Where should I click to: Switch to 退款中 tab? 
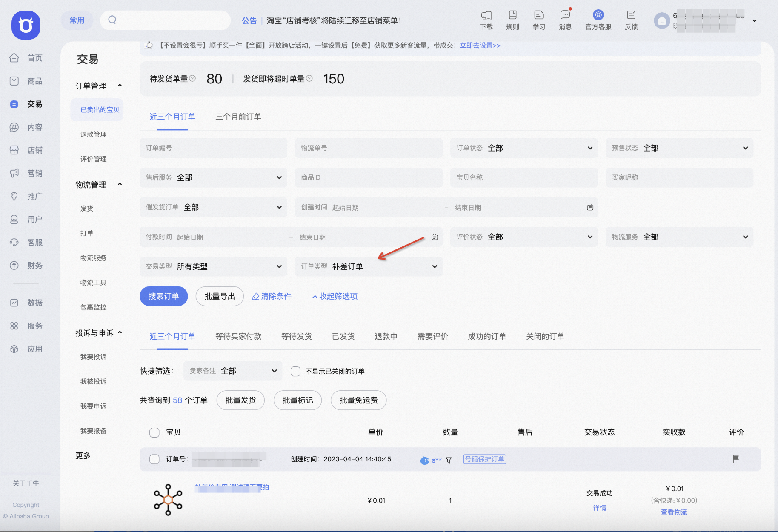386,336
